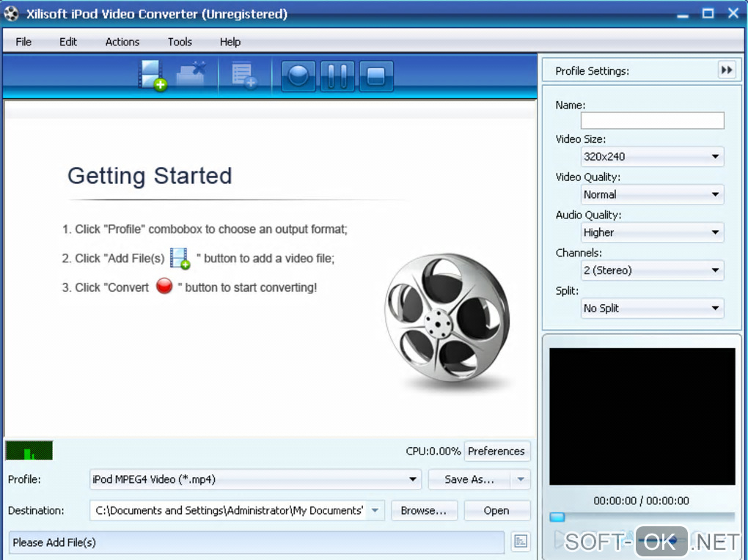Click the 'Getting Started' heading
The height and width of the screenshot is (560, 748).
point(150,175)
